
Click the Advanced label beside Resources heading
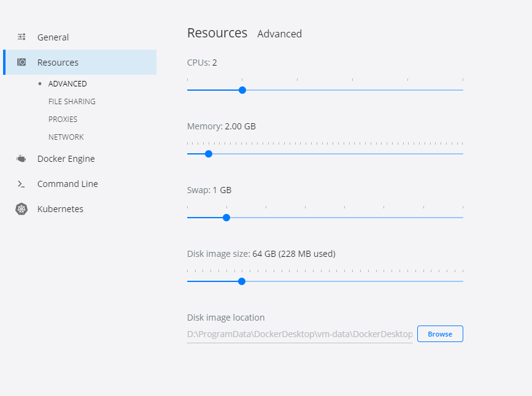point(279,34)
